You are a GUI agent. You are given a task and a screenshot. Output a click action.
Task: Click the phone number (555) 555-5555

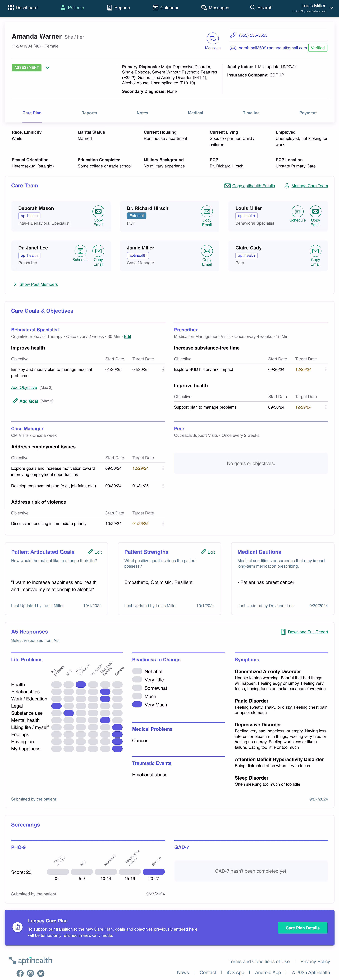pyautogui.click(x=253, y=35)
